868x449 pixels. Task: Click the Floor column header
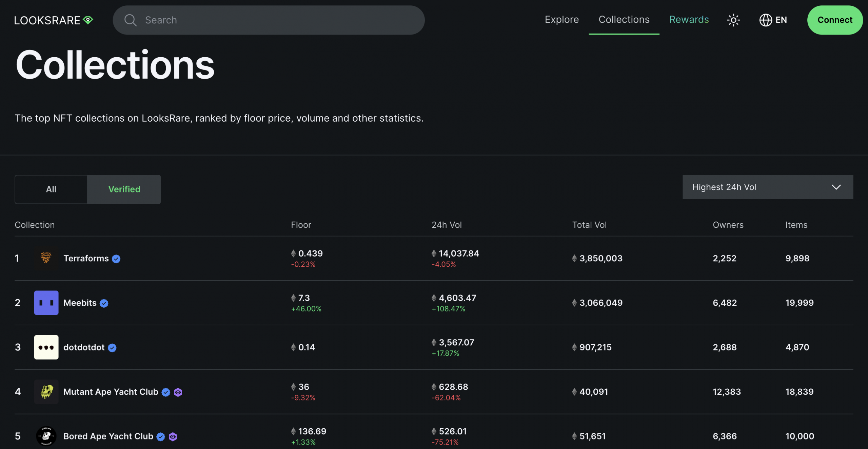(x=301, y=225)
